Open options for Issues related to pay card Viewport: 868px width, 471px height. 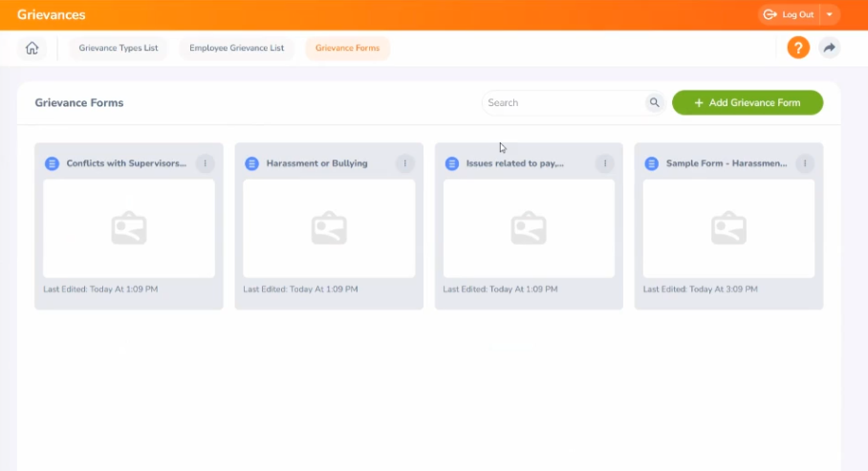[605, 163]
